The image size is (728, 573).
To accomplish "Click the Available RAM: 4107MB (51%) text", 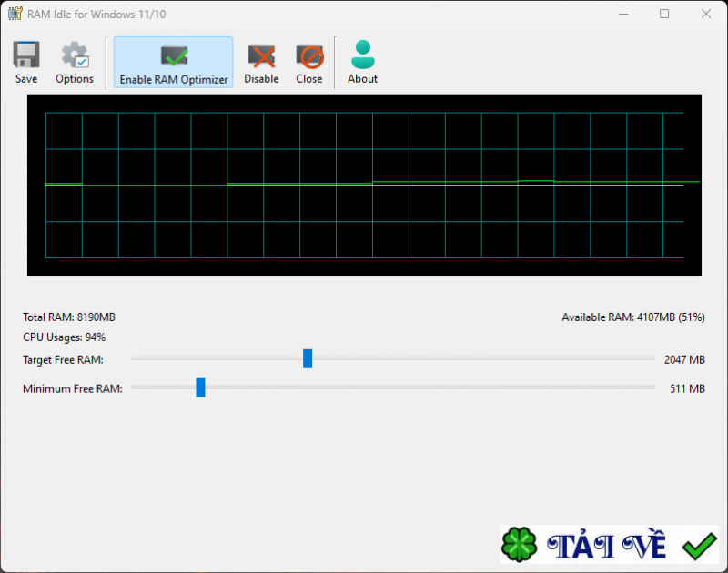I will pyautogui.click(x=633, y=317).
